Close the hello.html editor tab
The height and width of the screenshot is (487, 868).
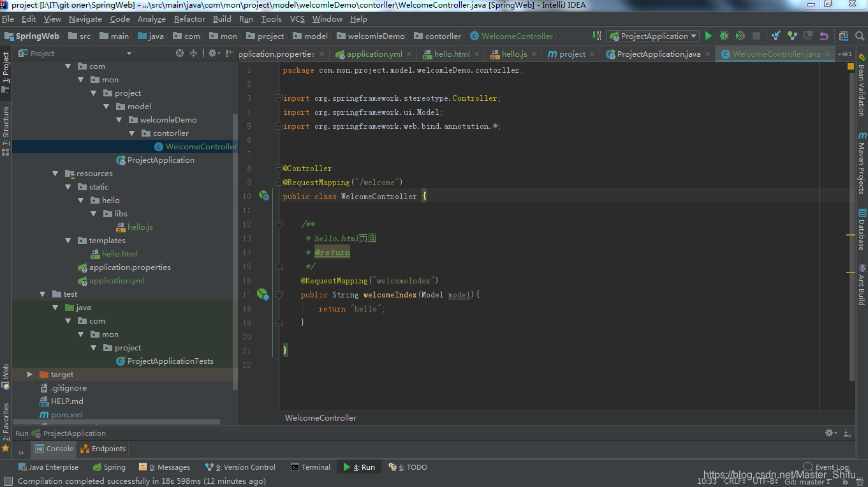477,54
